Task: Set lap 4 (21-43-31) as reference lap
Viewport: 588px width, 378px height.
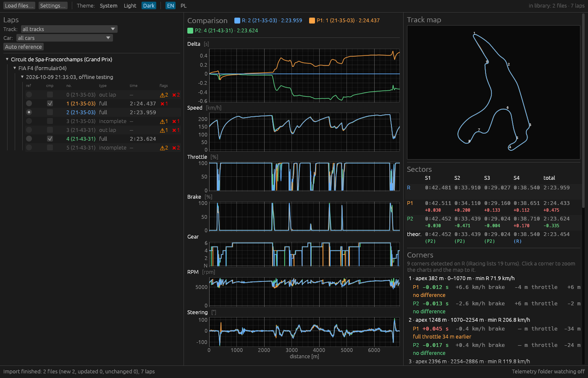Action: pyautogui.click(x=29, y=139)
